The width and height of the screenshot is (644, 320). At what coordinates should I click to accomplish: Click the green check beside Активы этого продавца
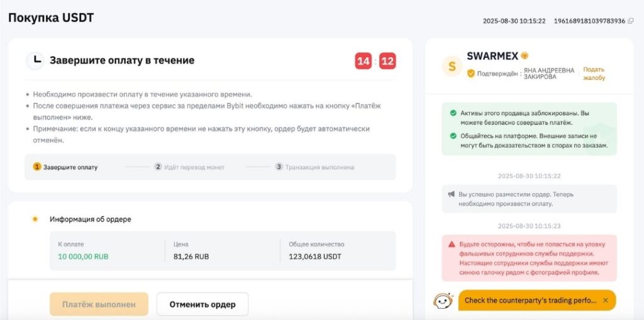[x=453, y=113]
